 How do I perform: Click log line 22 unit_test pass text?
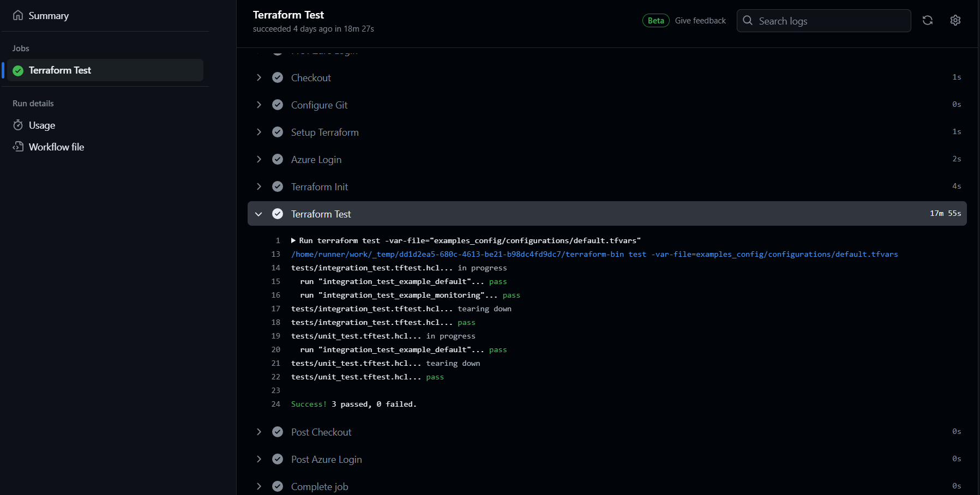point(368,377)
